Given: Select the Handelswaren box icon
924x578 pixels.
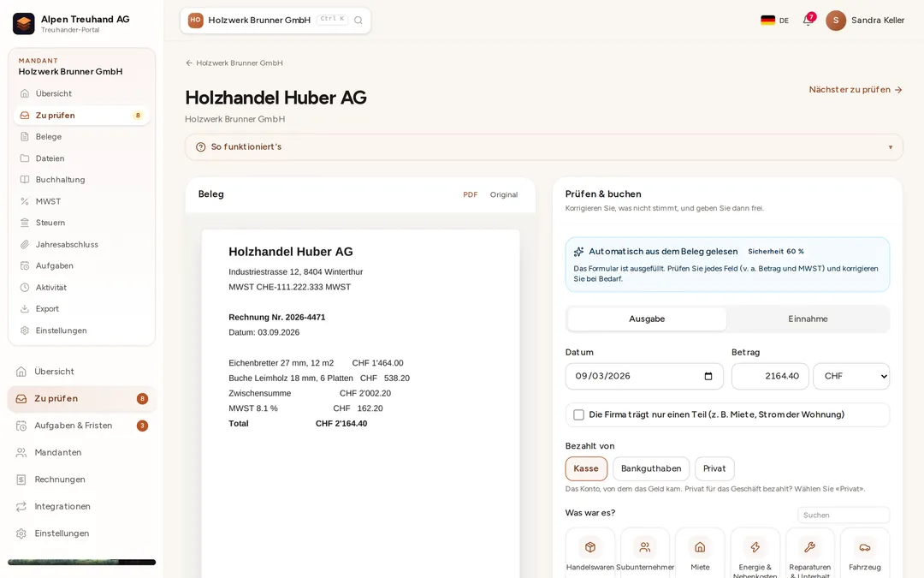Looking at the screenshot, I should pyautogui.click(x=589, y=546).
